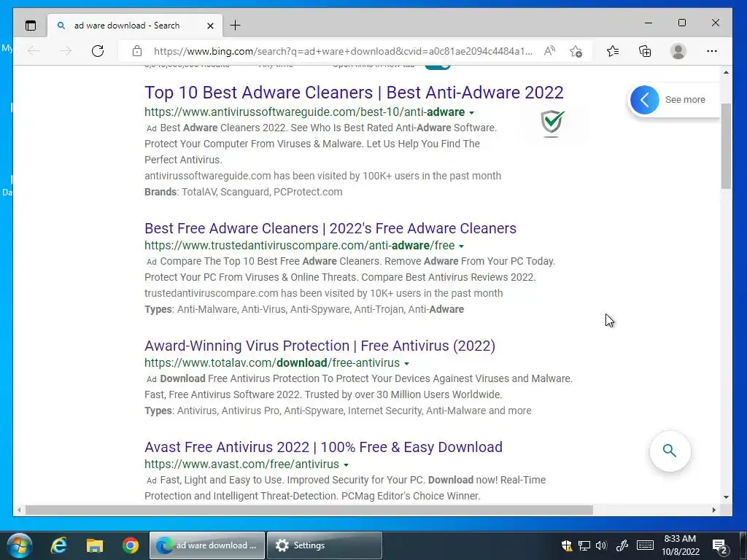Close the 'ad ware download' tab
The height and width of the screenshot is (560, 747).
pyautogui.click(x=210, y=26)
